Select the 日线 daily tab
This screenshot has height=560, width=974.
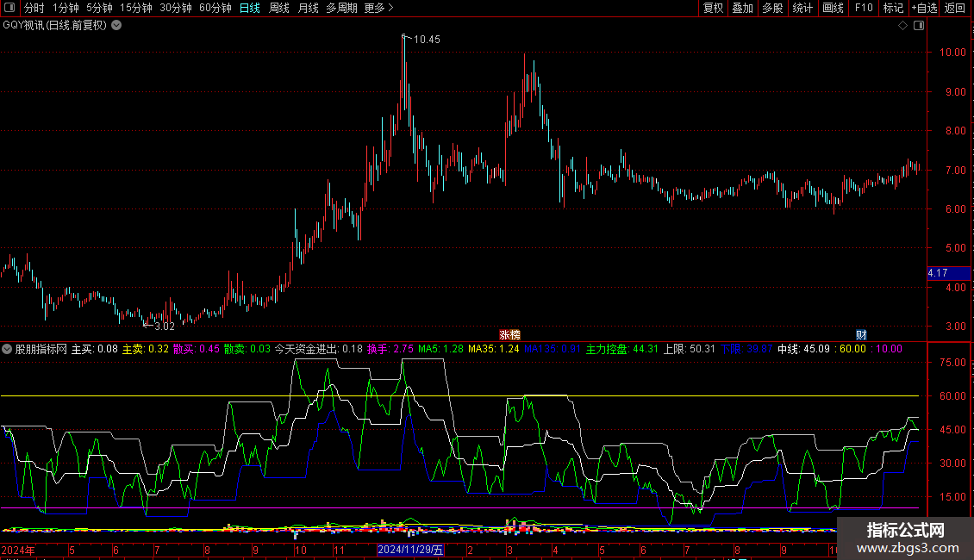point(250,8)
